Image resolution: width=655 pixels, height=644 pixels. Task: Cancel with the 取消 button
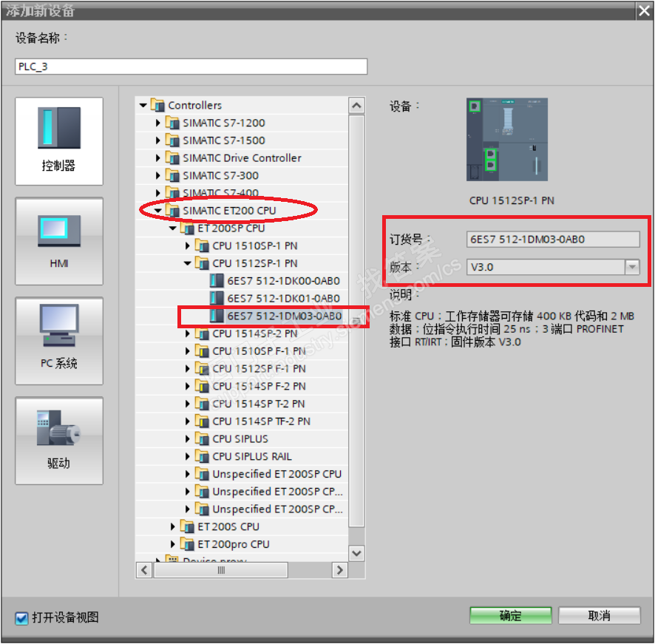[599, 616]
